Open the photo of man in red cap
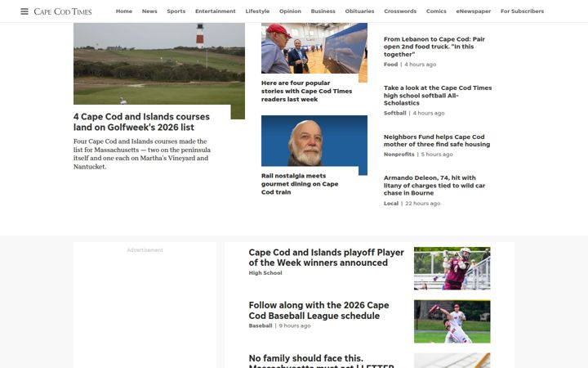This screenshot has width=588, height=368. pos(314,48)
